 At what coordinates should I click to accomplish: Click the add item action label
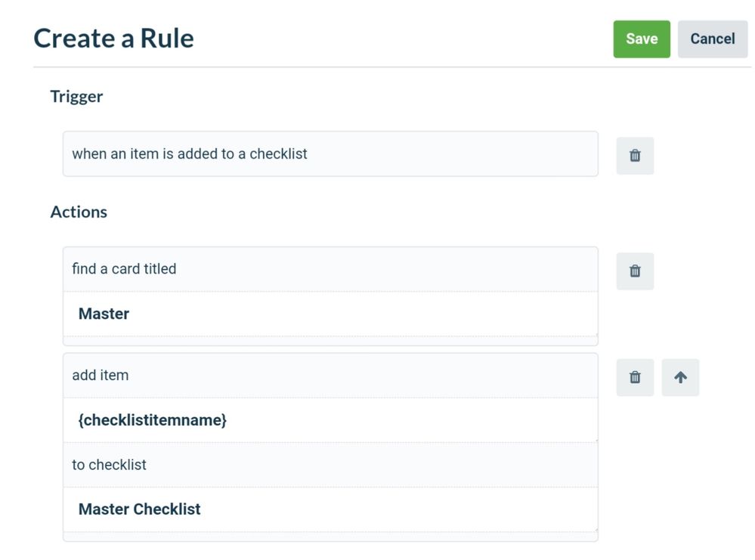[101, 375]
